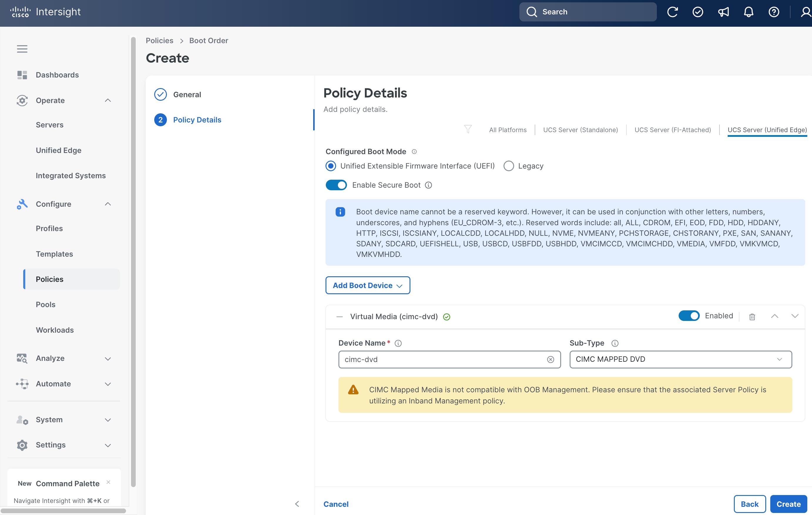The width and height of the screenshot is (812, 515).
Task: Collapse the wizard steps side panel
Action: (297, 504)
